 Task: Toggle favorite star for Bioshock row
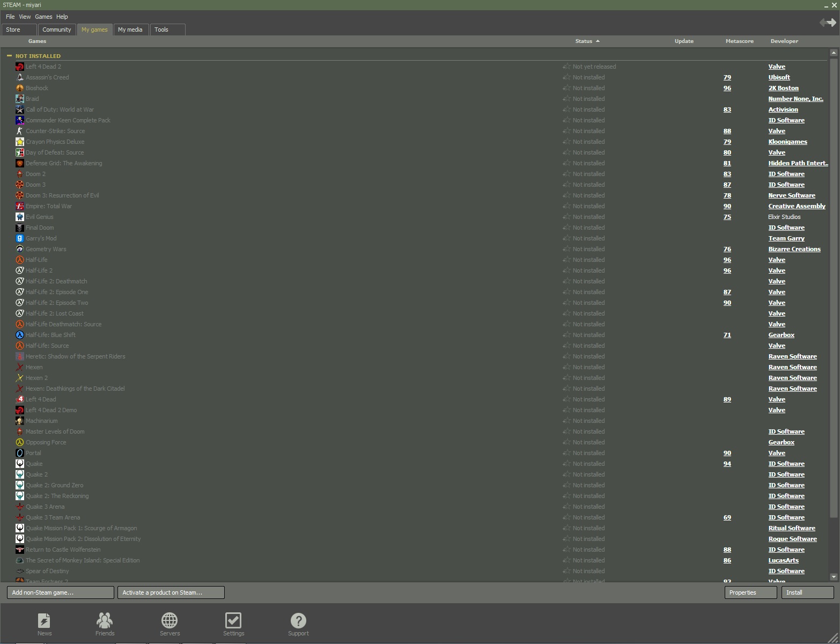click(x=566, y=88)
